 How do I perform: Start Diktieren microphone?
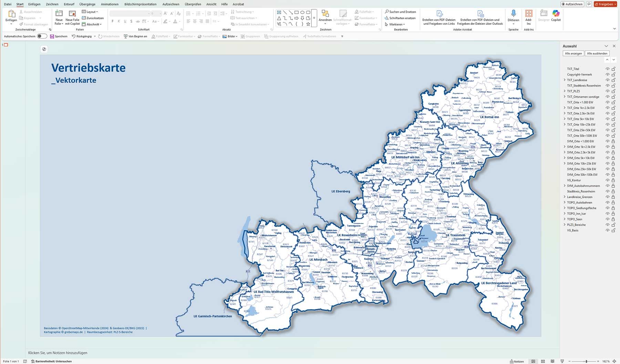(513, 17)
